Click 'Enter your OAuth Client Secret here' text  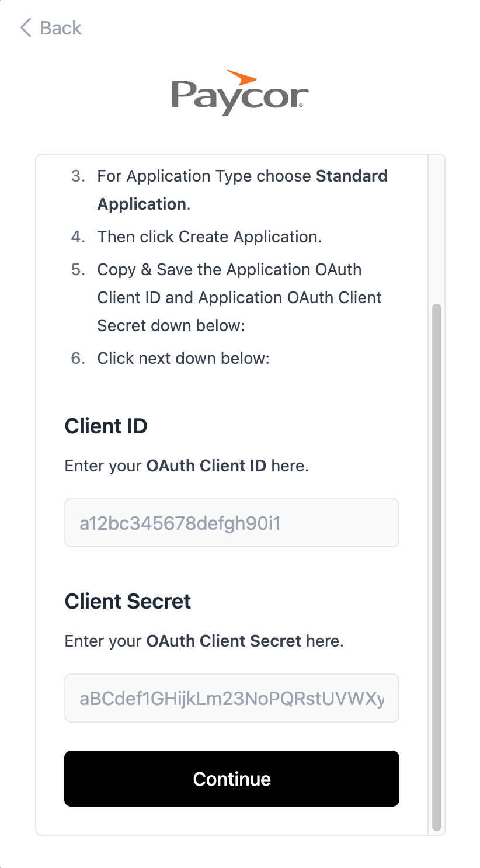204,641
